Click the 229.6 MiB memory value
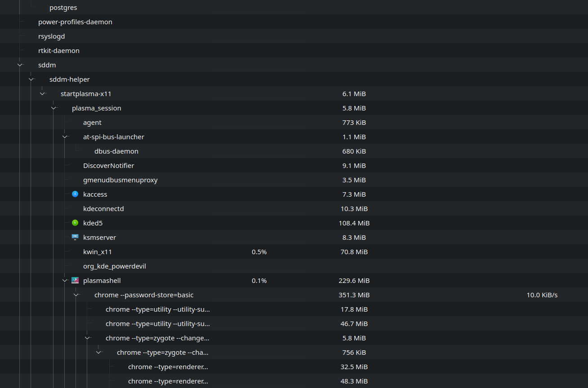Screen dimensions: 588x388 click(x=354, y=280)
